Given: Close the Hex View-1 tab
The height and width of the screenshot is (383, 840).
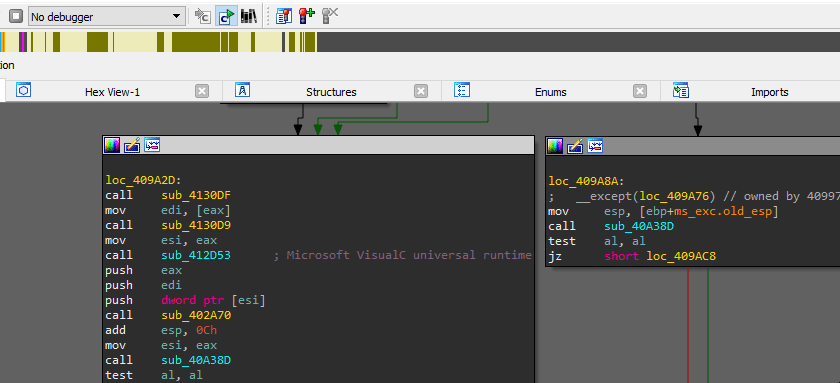Looking at the screenshot, I should click(x=201, y=91).
